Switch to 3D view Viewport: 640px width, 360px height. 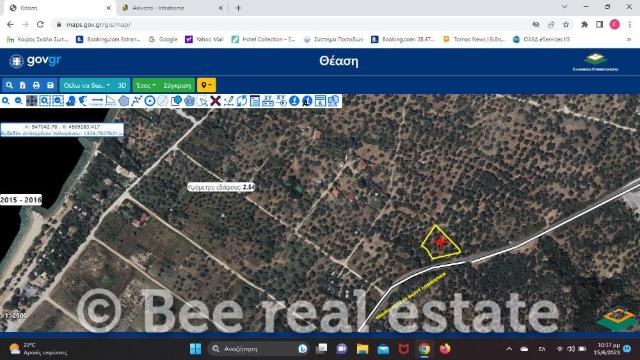122,85
